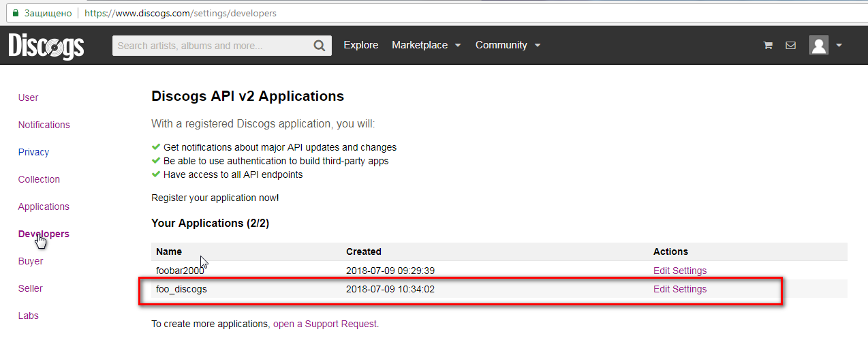Click the Discogs logo

click(x=46, y=46)
